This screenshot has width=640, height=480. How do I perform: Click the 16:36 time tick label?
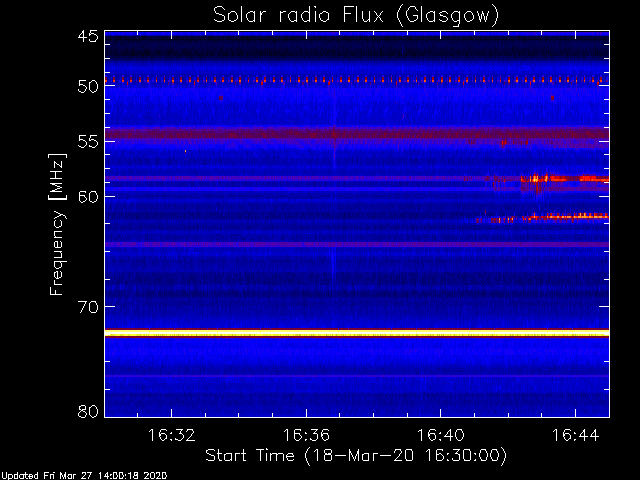click(x=306, y=435)
